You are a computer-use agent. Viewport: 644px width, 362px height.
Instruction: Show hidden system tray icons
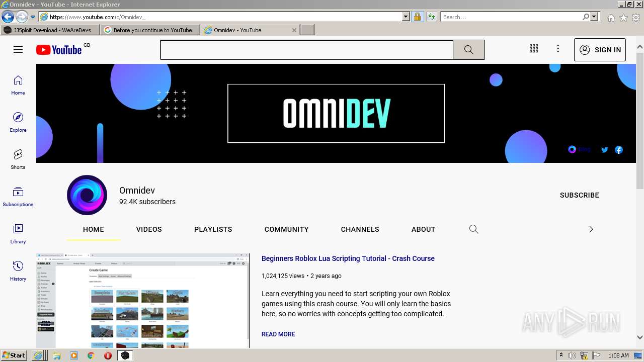561,355
